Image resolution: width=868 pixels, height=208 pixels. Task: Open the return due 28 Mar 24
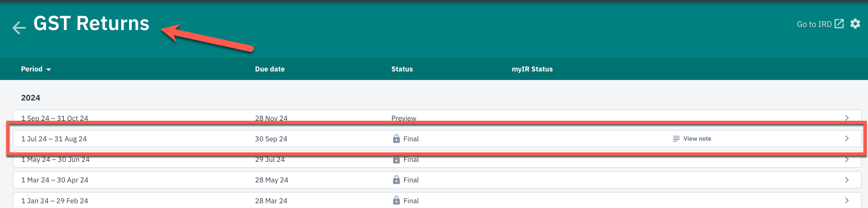[271, 200]
